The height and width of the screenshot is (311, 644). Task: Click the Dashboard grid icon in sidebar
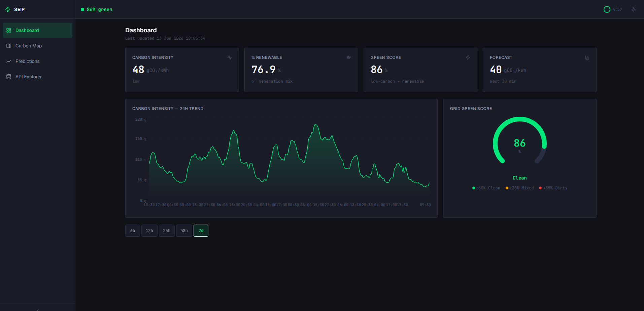[9, 30]
